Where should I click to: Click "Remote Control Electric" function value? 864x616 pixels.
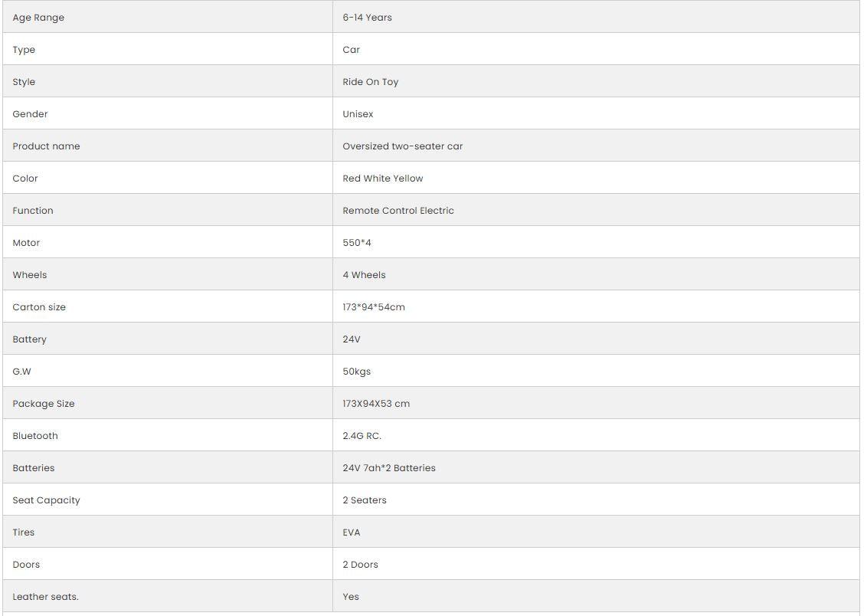(x=398, y=211)
